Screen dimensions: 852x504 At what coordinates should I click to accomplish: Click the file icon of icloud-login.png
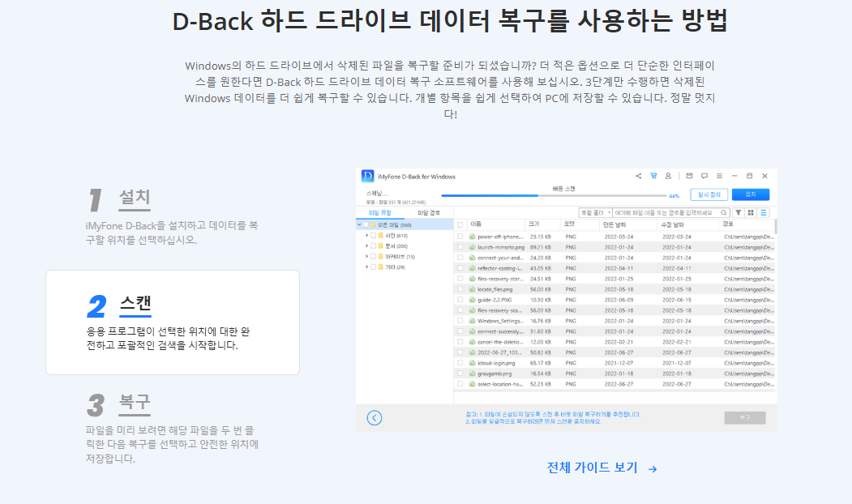pyautogui.click(x=472, y=363)
